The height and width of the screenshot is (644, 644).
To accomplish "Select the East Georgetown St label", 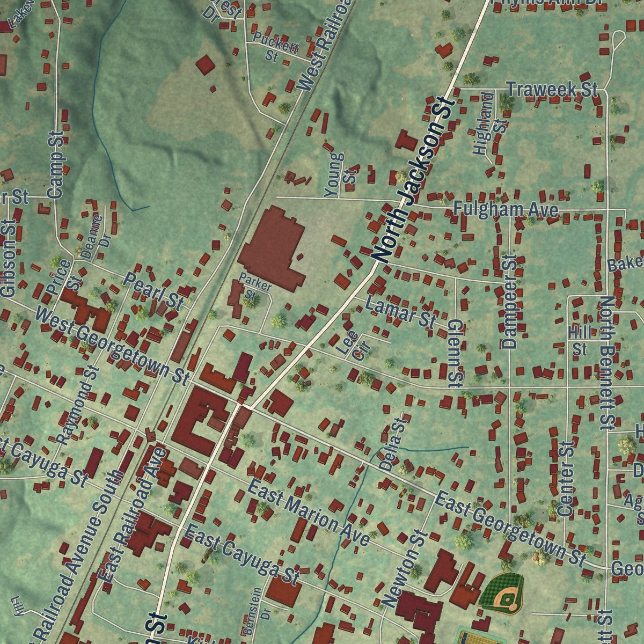I will 510,528.
